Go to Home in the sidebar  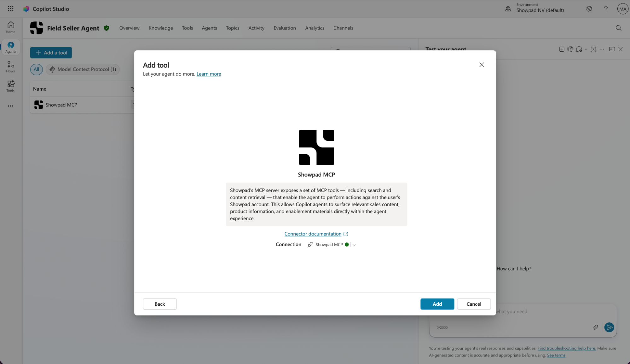coord(10,27)
